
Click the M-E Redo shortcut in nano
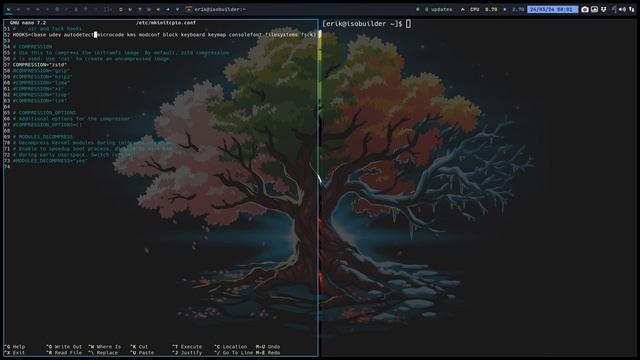[x=268, y=353]
